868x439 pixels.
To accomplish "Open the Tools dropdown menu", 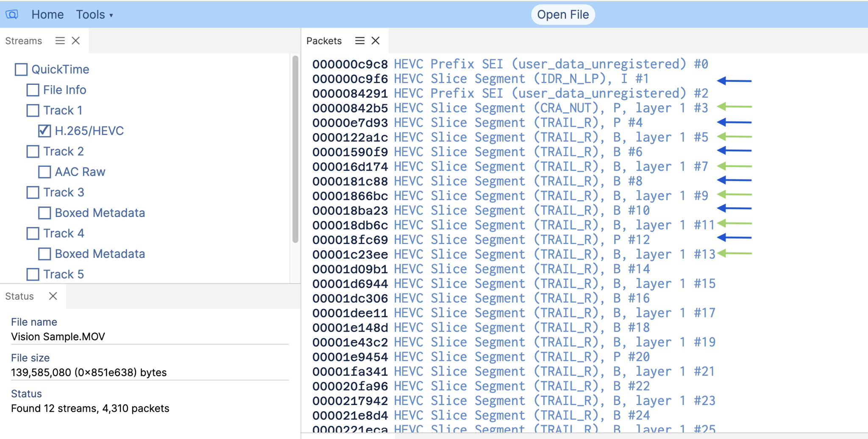I will pos(94,14).
